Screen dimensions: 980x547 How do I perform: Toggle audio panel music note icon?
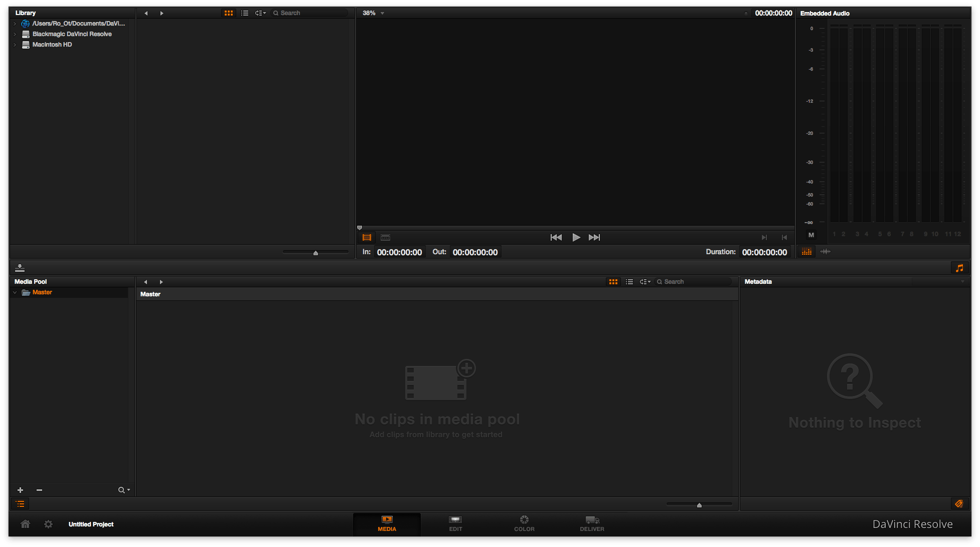point(959,268)
